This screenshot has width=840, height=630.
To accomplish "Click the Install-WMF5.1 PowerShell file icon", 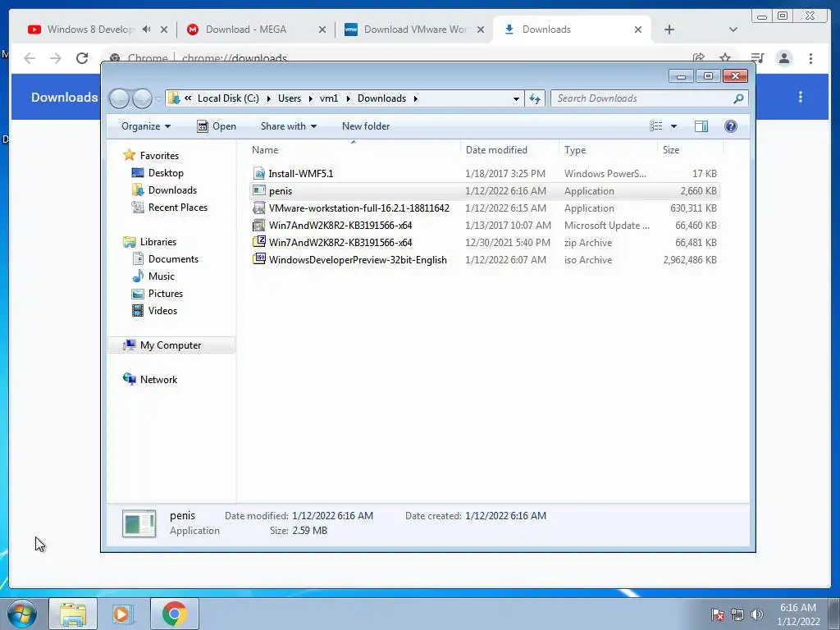I will tap(259, 174).
